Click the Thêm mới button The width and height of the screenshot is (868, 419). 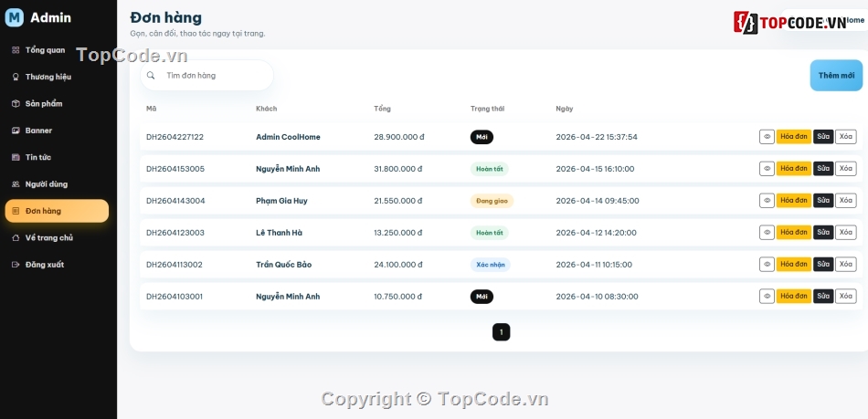(836, 75)
